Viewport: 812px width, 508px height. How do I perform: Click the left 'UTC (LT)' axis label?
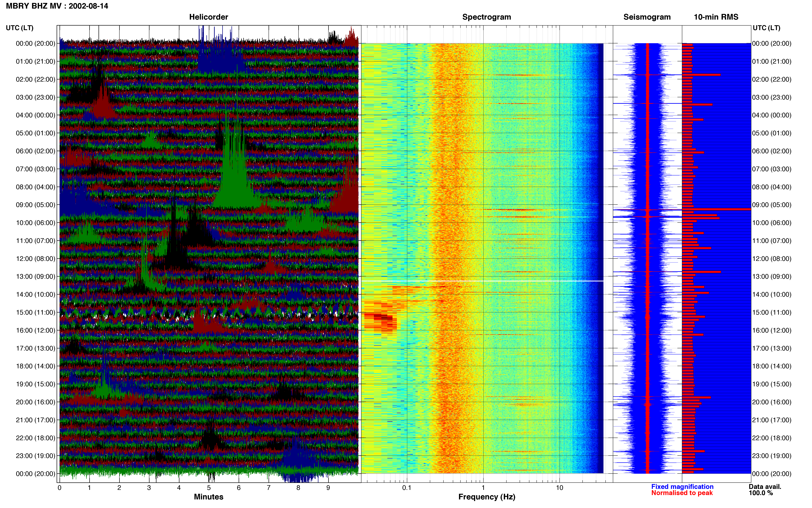(x=19, y=28)
